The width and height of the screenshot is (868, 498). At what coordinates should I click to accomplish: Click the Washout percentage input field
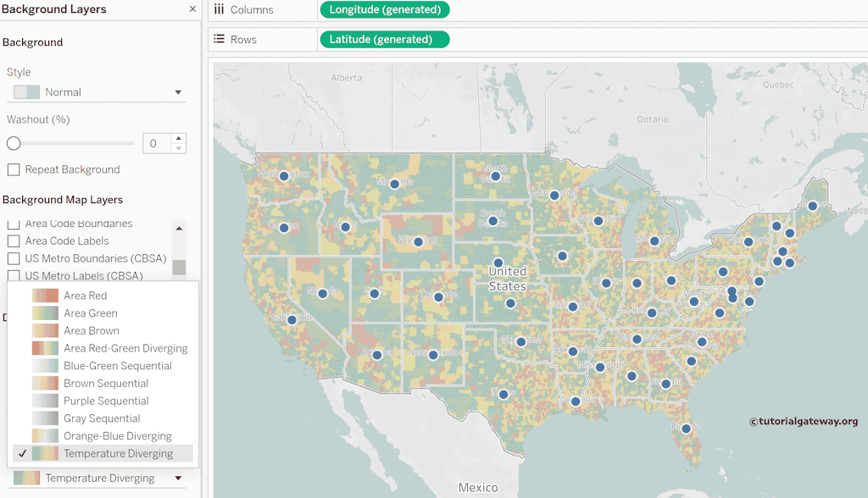pyautogui.click(x=158, y=143)
